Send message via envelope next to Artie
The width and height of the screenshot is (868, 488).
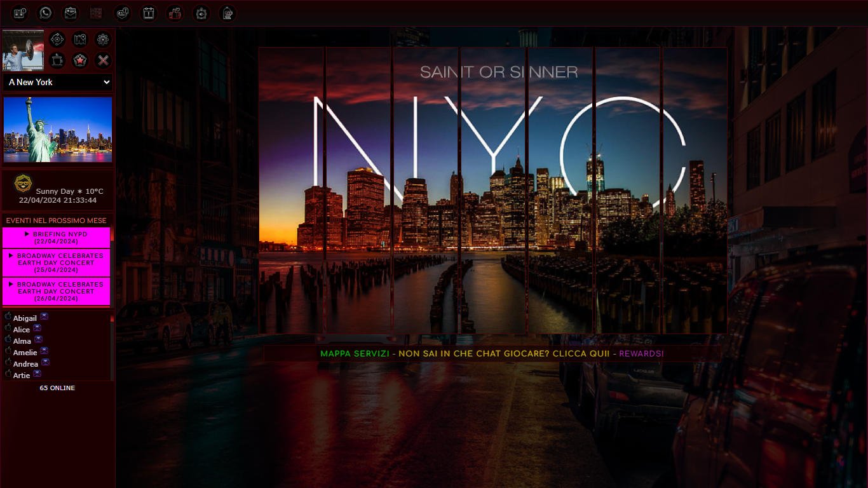pyautogui.click(x=37, y=374)
